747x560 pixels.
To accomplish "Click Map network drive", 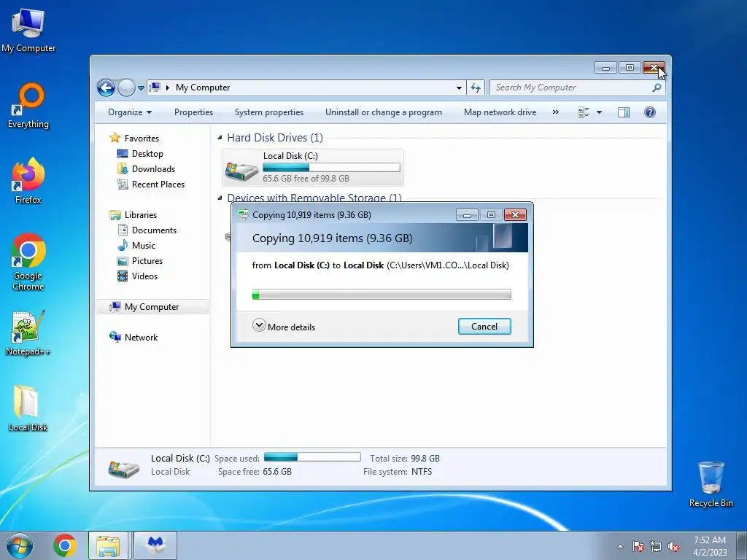I will tap(500, 112).
